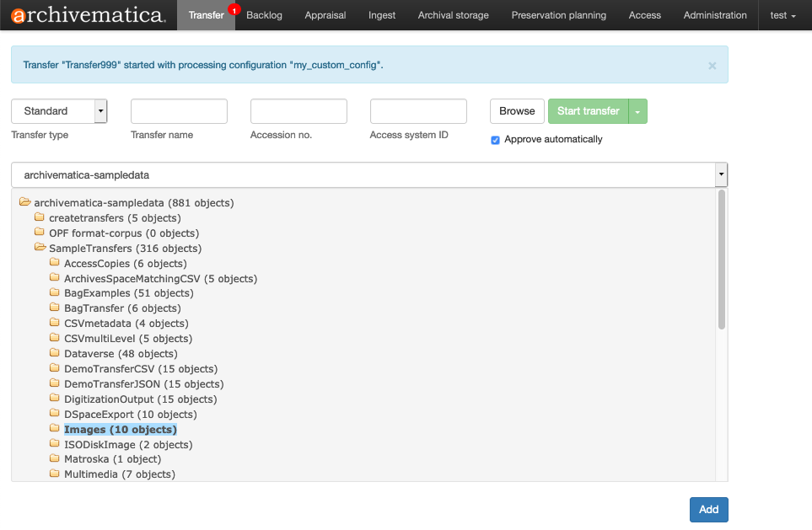This screenshot has width=812, height=530.
Task: Click the Dataverse folder icon
Action: click(x=56, y=353)
